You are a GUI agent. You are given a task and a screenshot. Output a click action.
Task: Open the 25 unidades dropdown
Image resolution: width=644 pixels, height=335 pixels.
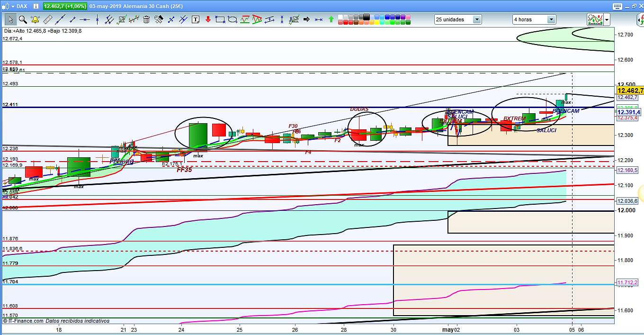click(458, 19)
